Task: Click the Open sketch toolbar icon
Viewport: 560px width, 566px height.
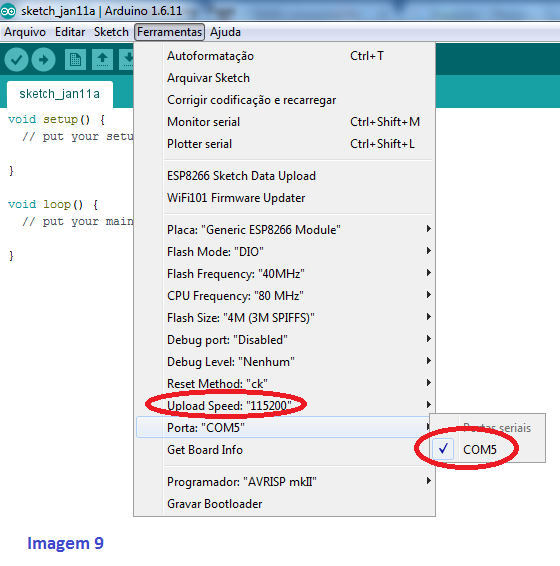Action: [x=103, y=59]
